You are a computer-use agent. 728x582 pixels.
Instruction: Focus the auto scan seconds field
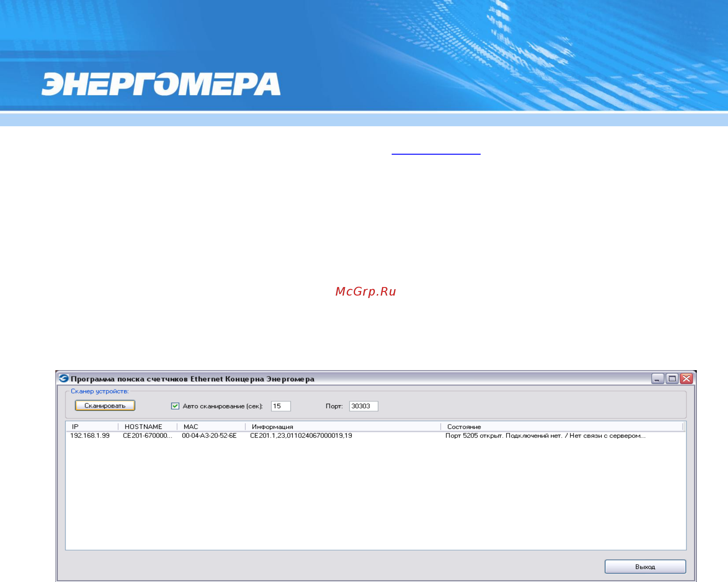tap(281, 406)
